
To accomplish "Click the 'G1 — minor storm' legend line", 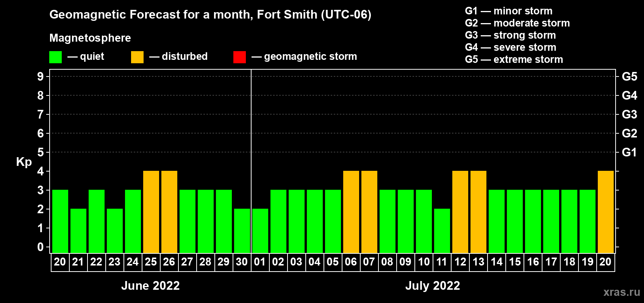I will pos(509,11).
